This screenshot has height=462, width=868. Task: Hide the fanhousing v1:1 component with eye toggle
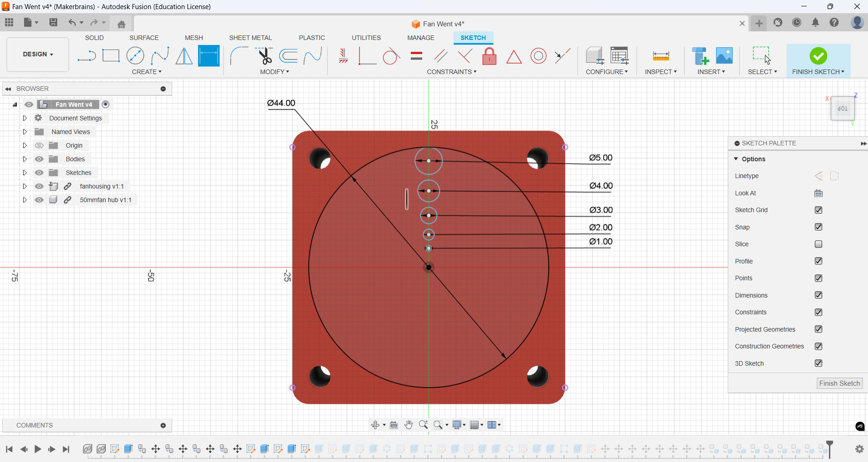click(x=39, y=186)
